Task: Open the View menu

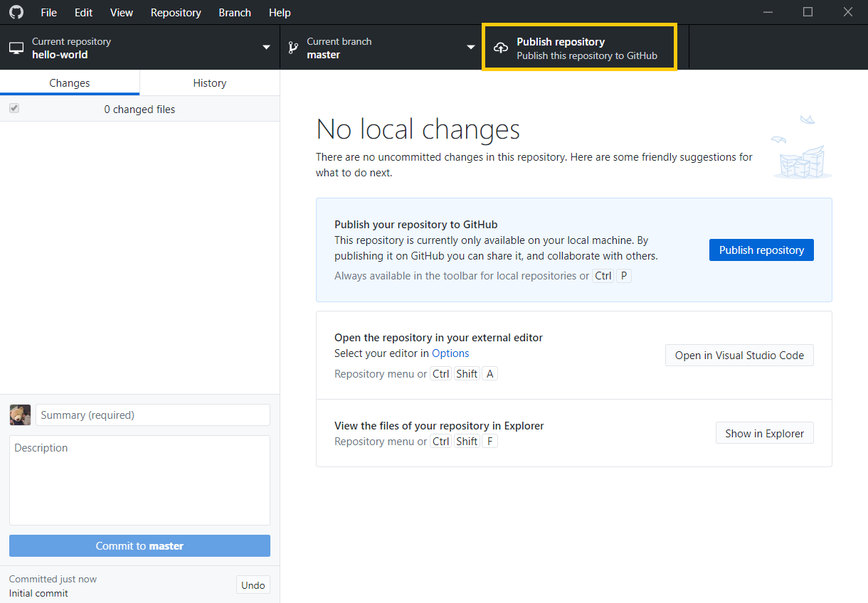Action: point(122,12)
